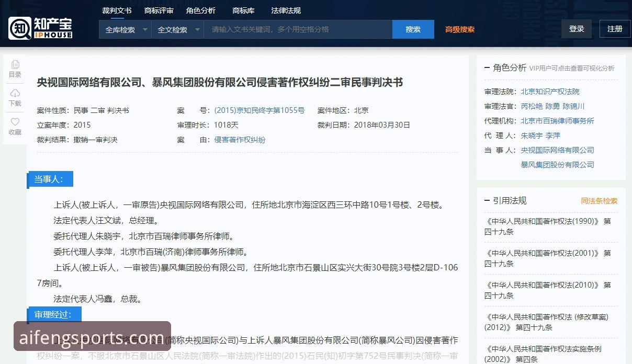This screenshot has height=364, width=632.
Task: Click judge 陈锦川 link
Action: 574,106
